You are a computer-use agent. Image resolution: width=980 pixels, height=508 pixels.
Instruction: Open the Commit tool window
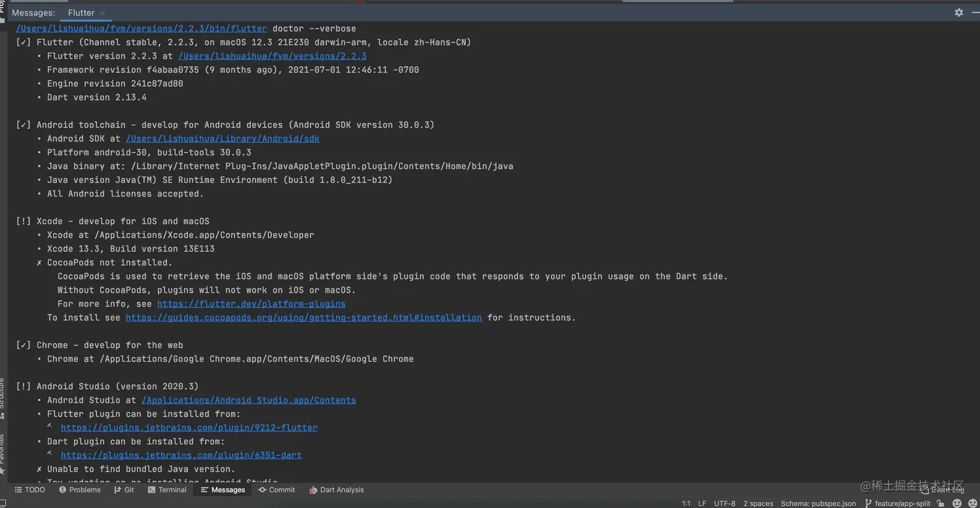click(277, 490)
